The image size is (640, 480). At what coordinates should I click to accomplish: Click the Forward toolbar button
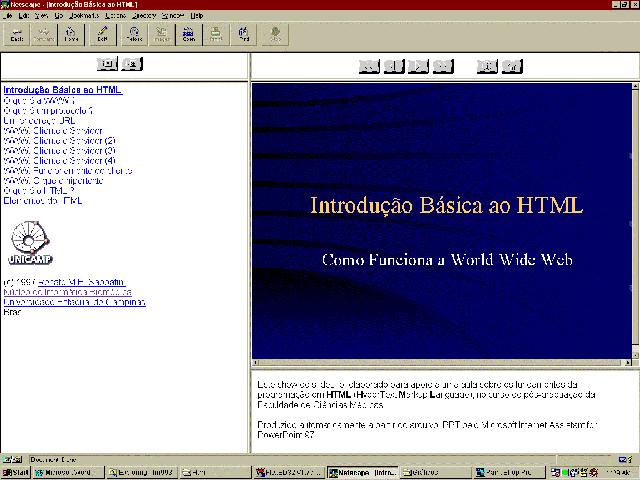[44, 35]
